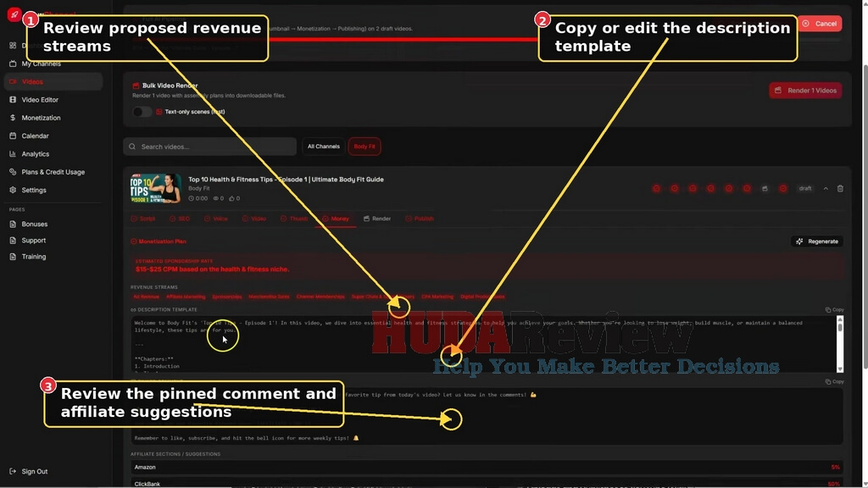Switch to the Script tab
Viewport: 868px width, 488px height.
[142, 219]
